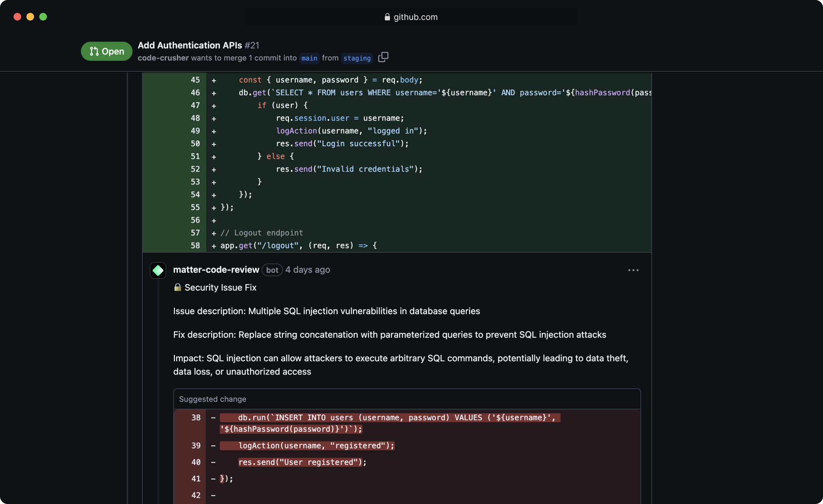
Task: Click the green fullscreen window button
Action: tap(43, 17)
